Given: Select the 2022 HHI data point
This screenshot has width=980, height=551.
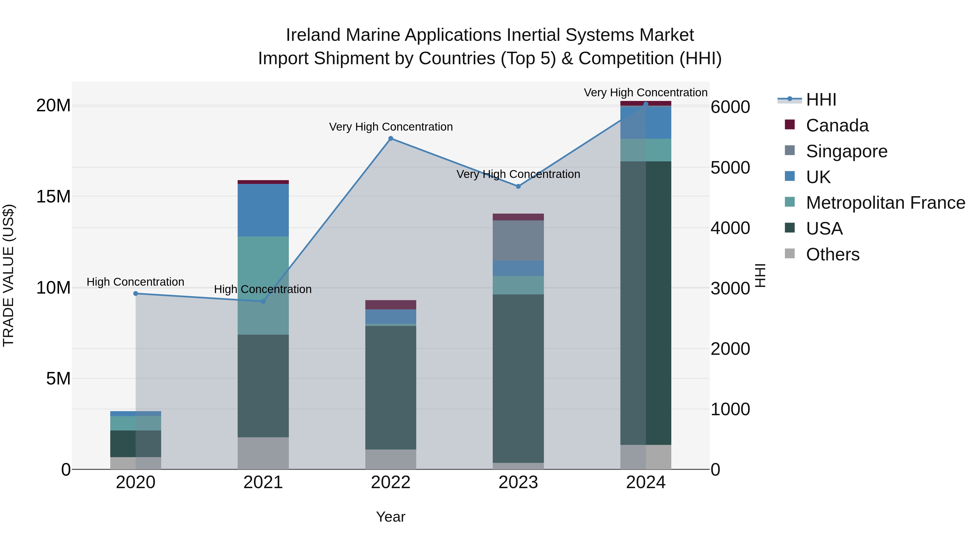Looking at the screenshot, I should pos(391,139).
